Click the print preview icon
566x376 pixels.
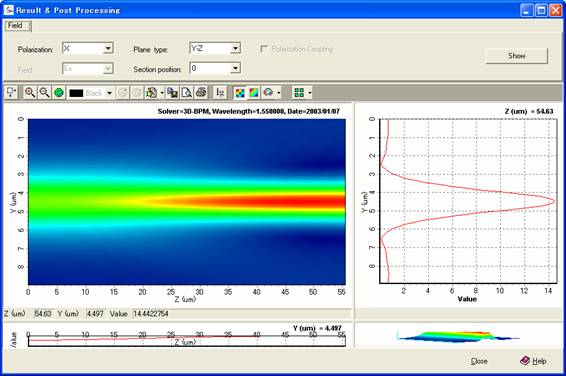tap(187, 93)
